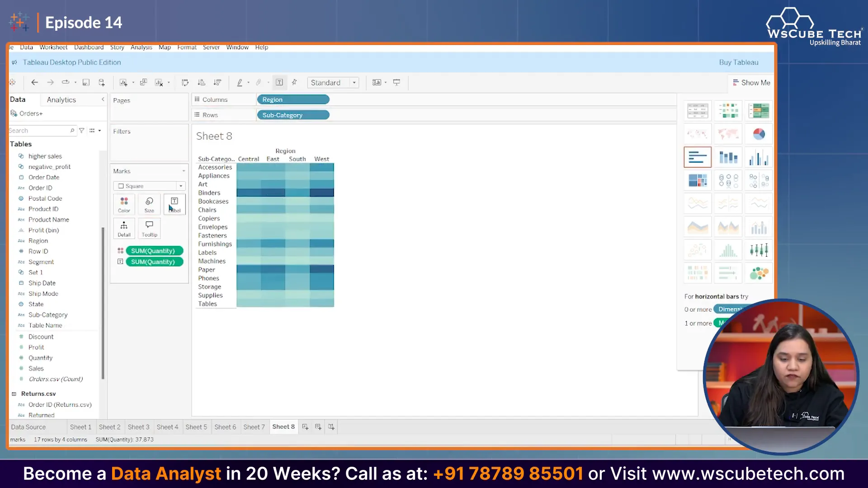868x488 pixels.
Task: Open the Worksheet menu
Action: [53, 47]
